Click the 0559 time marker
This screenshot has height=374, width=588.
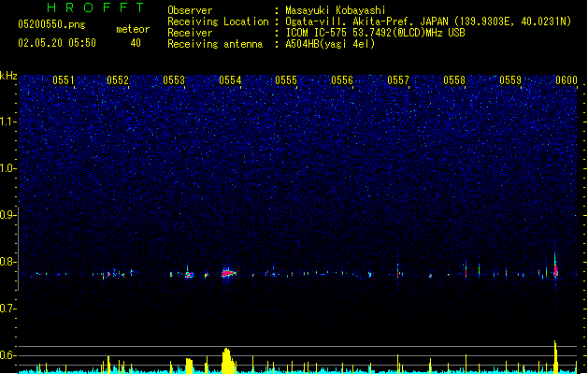(510, 80)
